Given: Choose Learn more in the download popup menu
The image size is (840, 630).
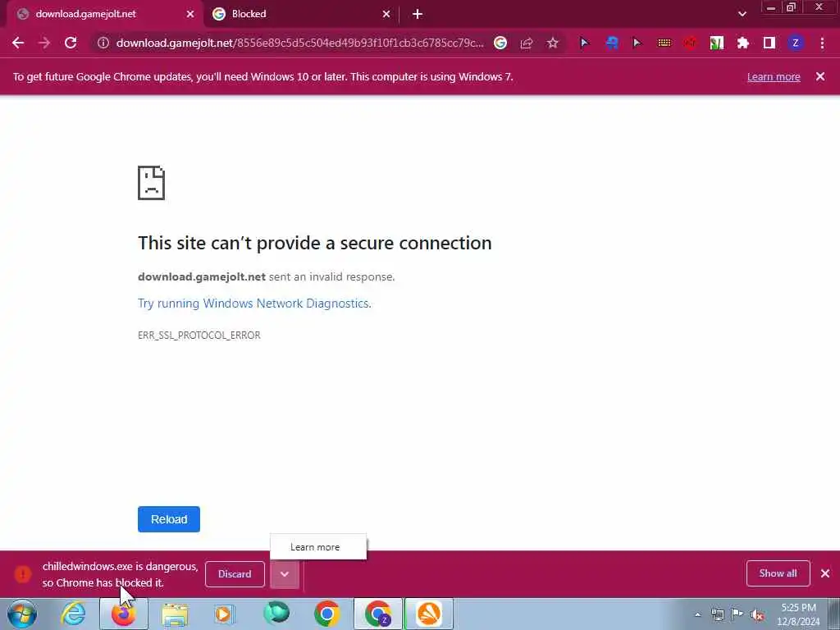Looking at the screenshot, I should click(315, 547).
